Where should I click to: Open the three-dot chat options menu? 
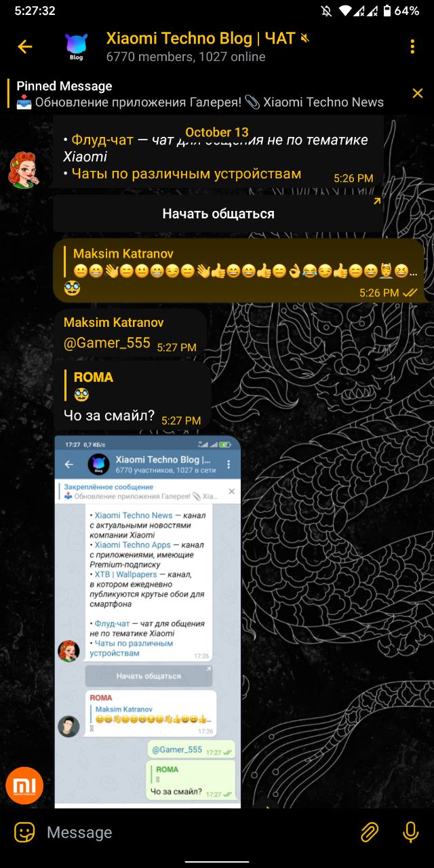(x=412, y=47)
